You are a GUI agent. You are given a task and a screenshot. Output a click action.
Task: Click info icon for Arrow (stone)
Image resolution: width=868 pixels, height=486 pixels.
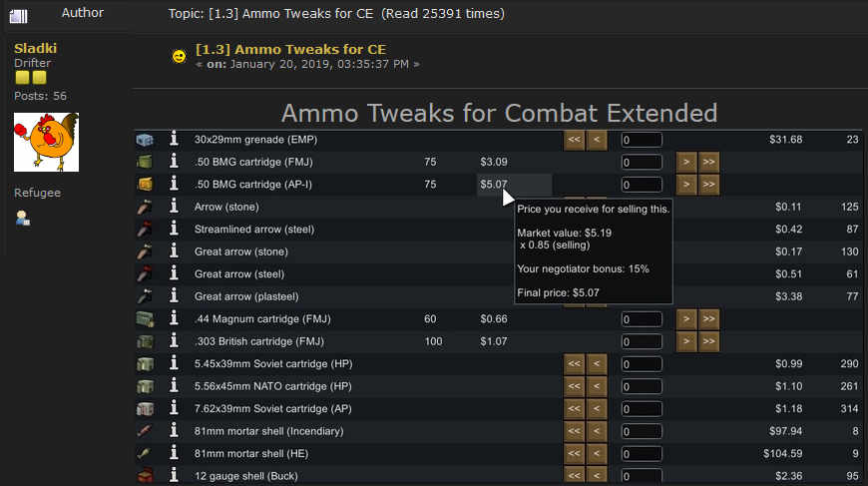point(174,207)
